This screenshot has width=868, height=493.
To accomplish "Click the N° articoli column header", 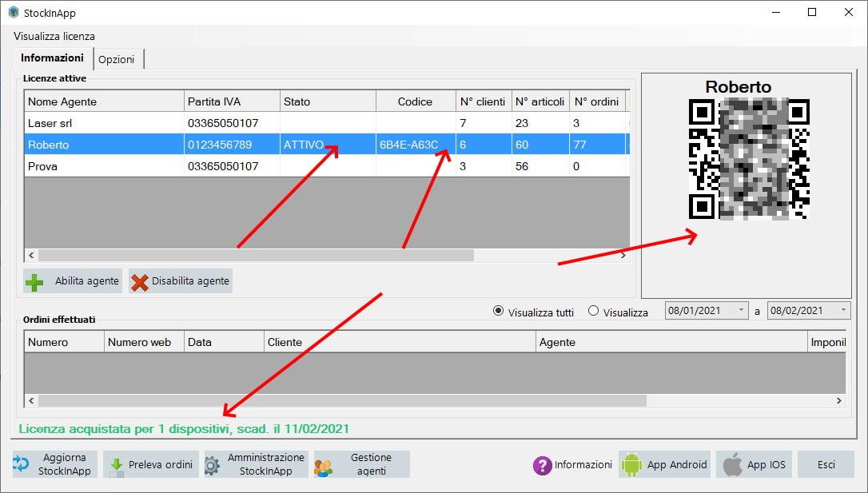I will click(541, 101).
